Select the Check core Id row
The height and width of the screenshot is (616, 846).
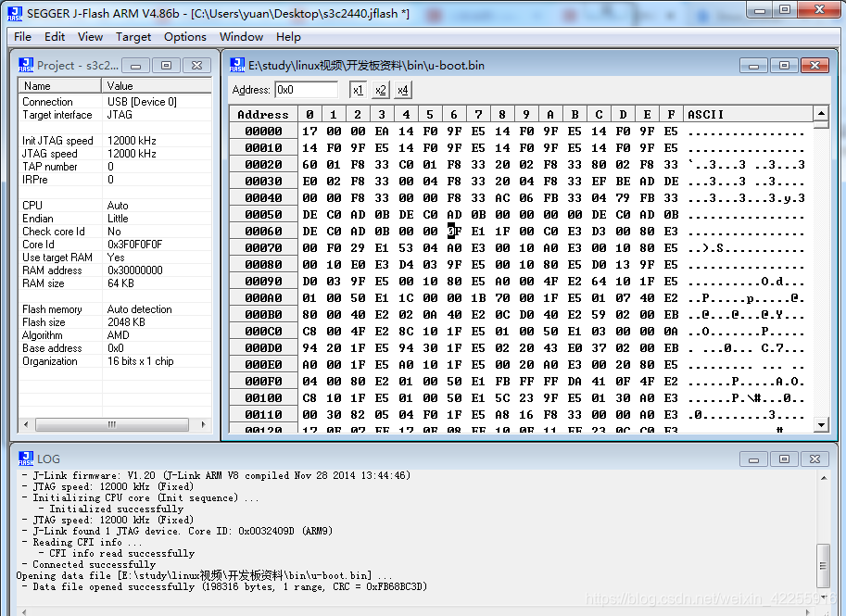115,232
